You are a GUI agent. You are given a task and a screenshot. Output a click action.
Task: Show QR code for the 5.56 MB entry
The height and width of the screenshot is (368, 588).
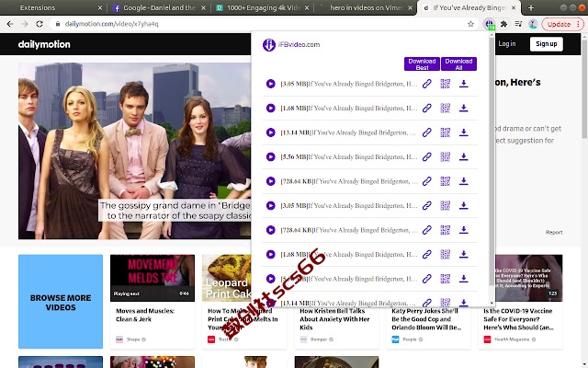point(445,157)
